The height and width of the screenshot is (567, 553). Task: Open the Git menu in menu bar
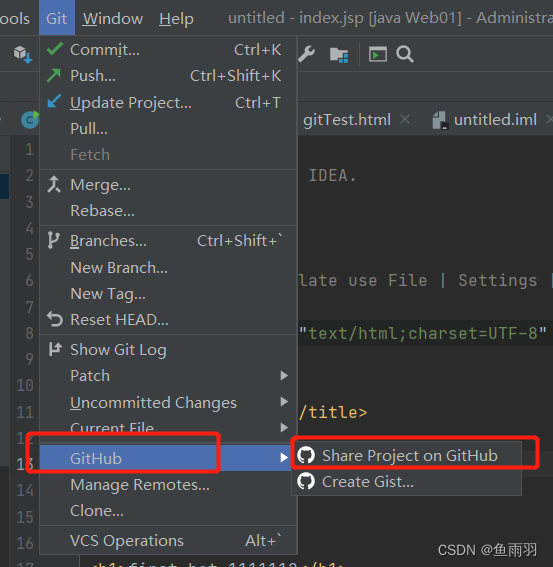(56, 18)
